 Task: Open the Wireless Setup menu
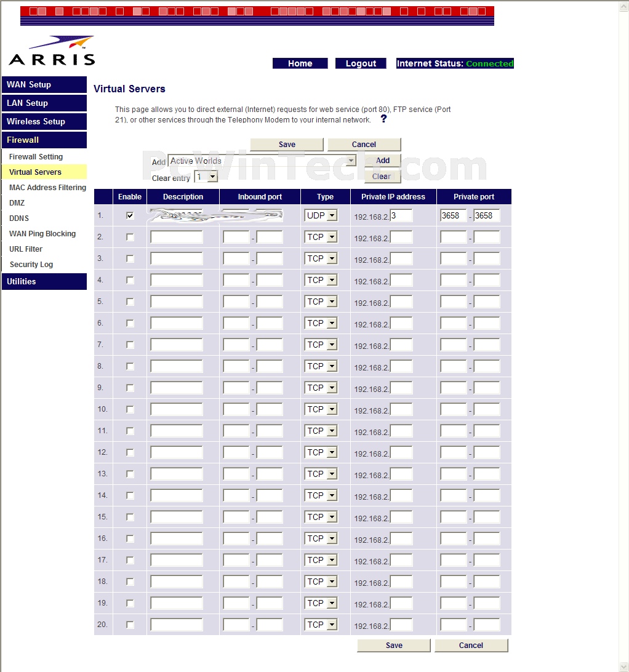44,121
